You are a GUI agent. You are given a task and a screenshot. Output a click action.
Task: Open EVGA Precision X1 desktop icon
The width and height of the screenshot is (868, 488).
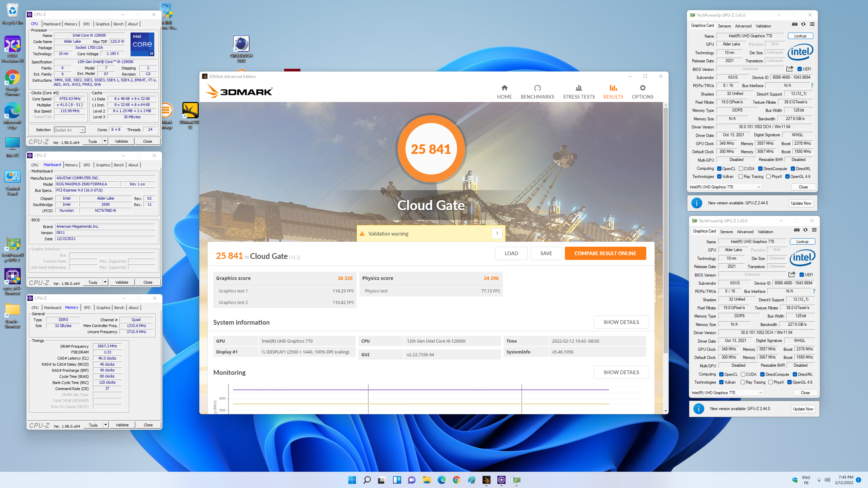coord(13,49)
